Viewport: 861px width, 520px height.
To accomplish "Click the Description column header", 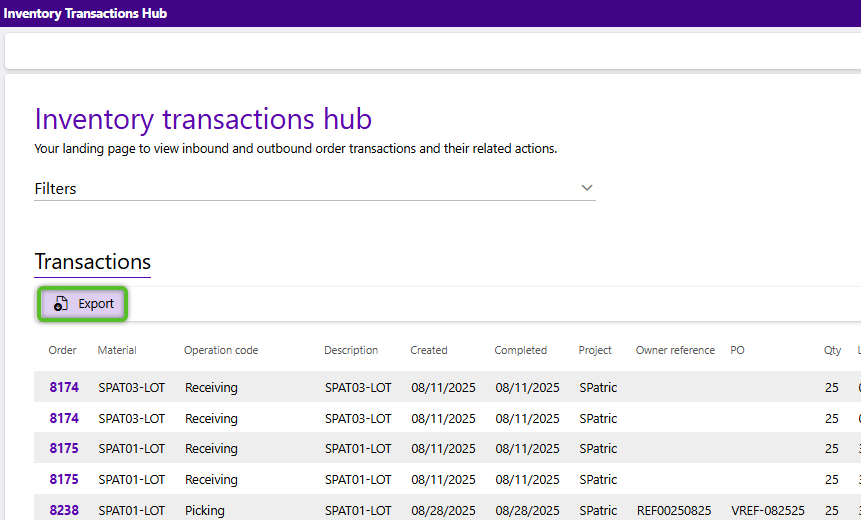I will pos(351,350).
